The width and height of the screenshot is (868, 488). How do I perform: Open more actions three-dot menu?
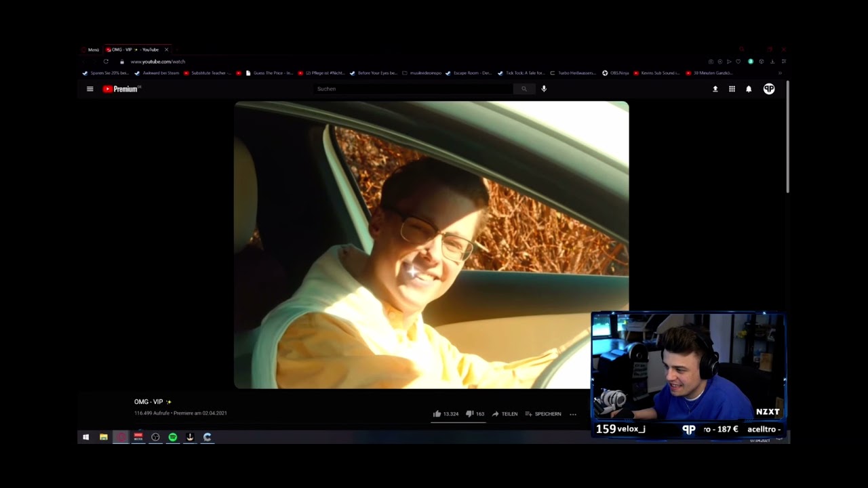(x=573, y=413)
